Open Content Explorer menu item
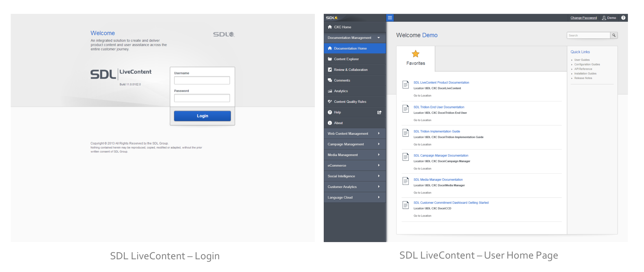This screenshot has height=272, width=644. point(354,59)
